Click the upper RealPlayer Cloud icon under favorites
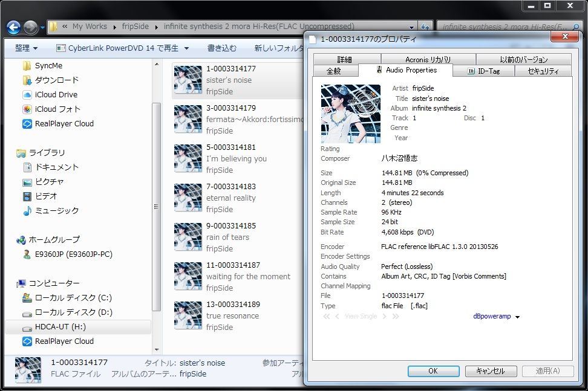 click(27, 124)
